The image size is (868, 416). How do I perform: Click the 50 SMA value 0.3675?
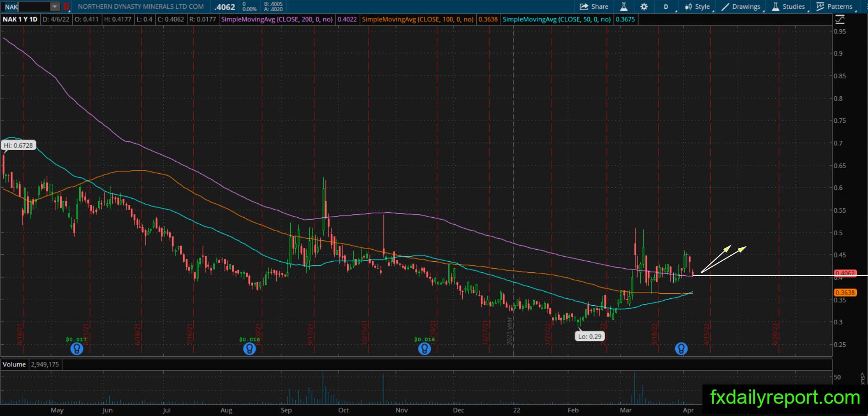[625, 19]
